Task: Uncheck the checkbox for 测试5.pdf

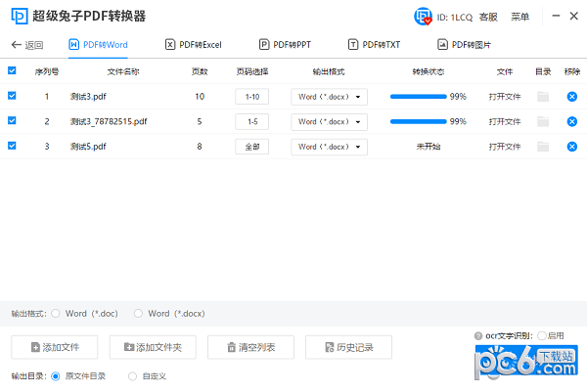Action: pos(12,146)
